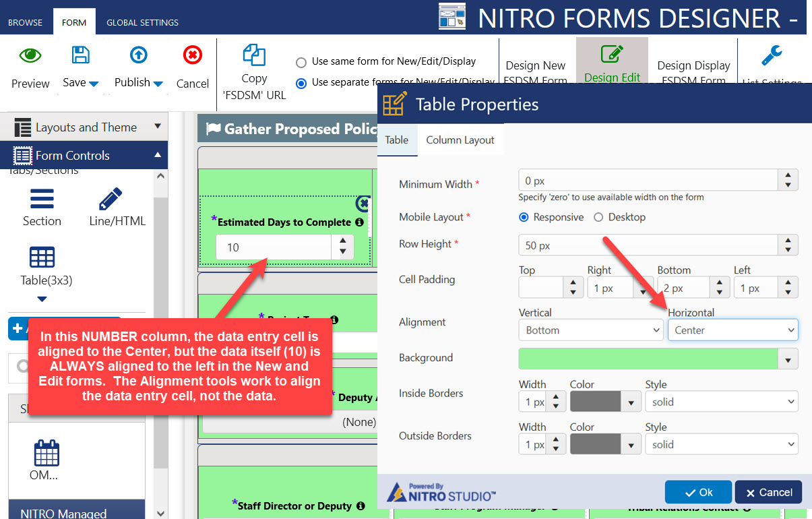Select Use same form for New/Edit/Display
Viewport: 812px width, 519px height.
click(x=301, y=62)
